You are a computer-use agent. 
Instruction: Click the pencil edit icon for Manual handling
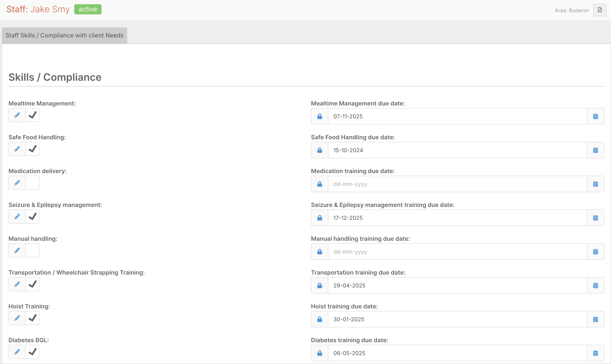(17, 250)
